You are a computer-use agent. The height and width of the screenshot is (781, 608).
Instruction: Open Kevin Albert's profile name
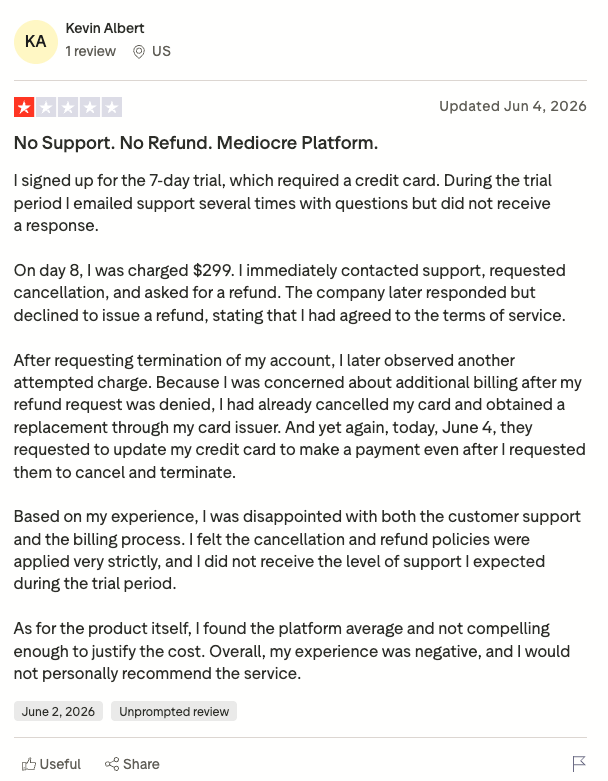[x=105, y=28]
